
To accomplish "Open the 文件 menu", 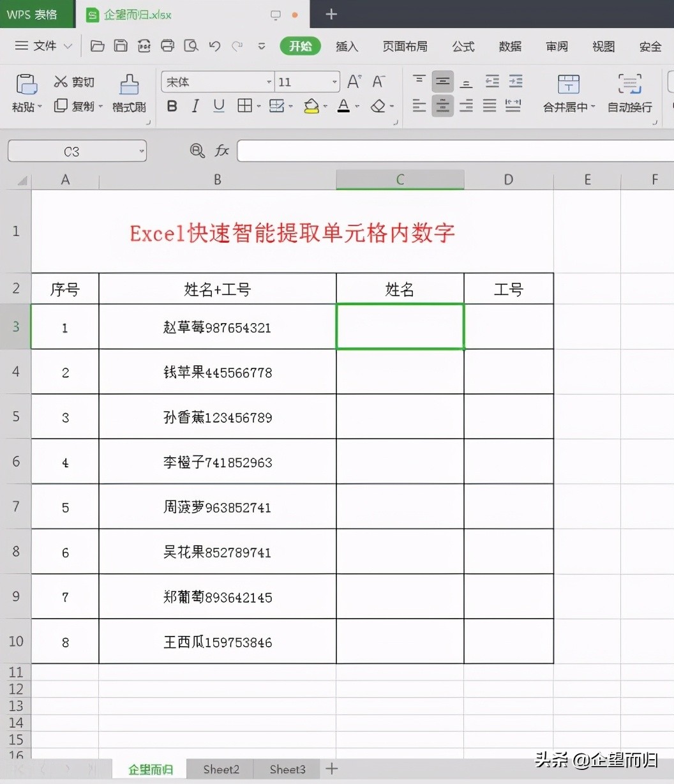I will coord(43,46).
